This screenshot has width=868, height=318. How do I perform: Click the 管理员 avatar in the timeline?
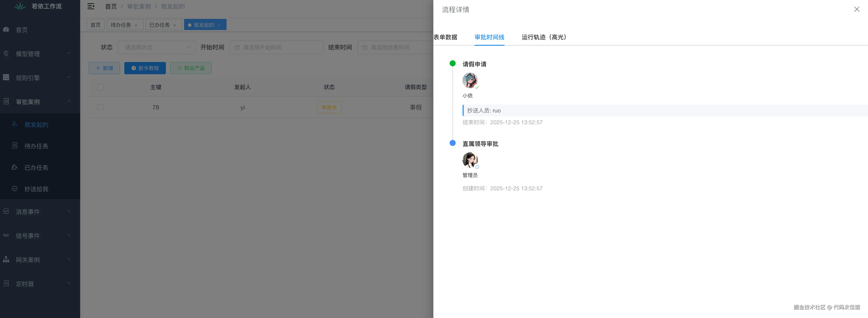[470, 160]
